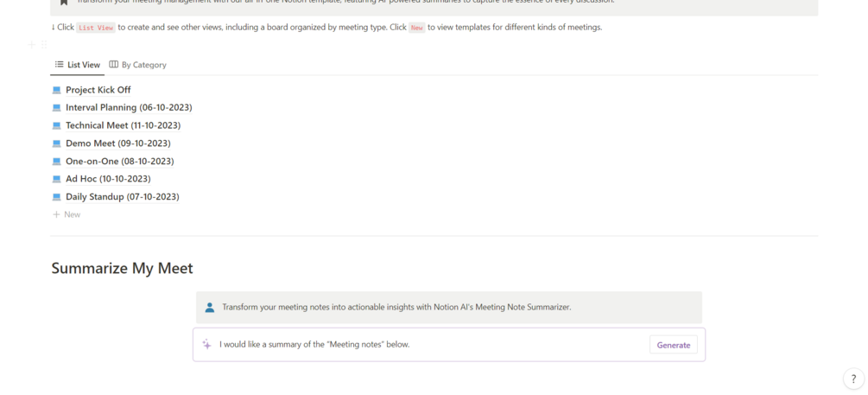Add a New meeting entry
This screenshot has height=395, width=868.
[x=67, y=214]
